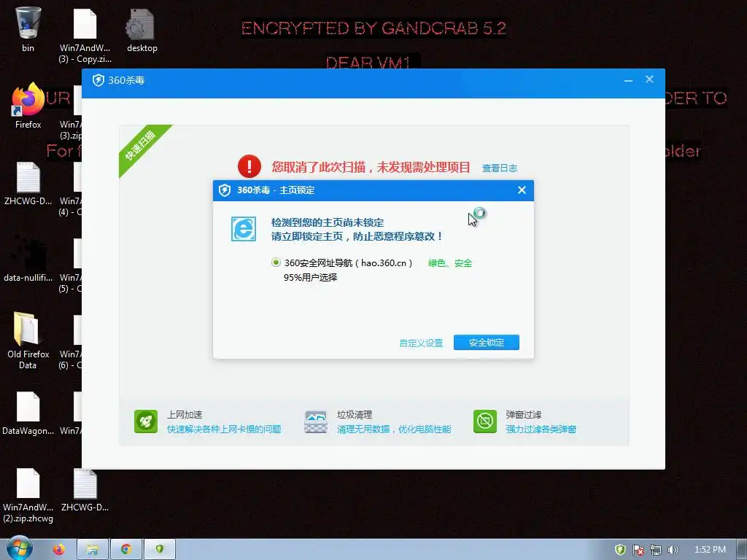The image size is (747, 560).
Task: Select Win7AndW...(3) - Copy.zi... file icon
Action: pos(85,35)
